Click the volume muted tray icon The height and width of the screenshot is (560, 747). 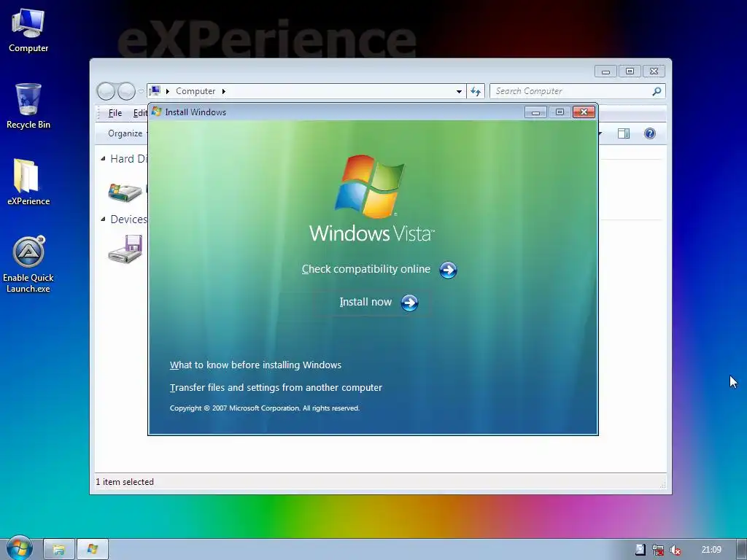click(x=675, y=550)
